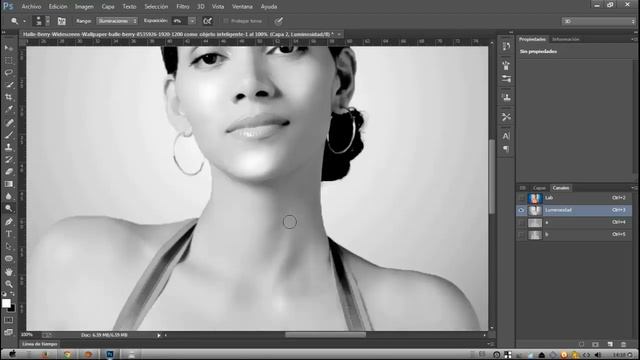The width and height of the screenshot is (640, 360).
Task: Open the Clone Source panel icon
Action: (x=506, y=97)
